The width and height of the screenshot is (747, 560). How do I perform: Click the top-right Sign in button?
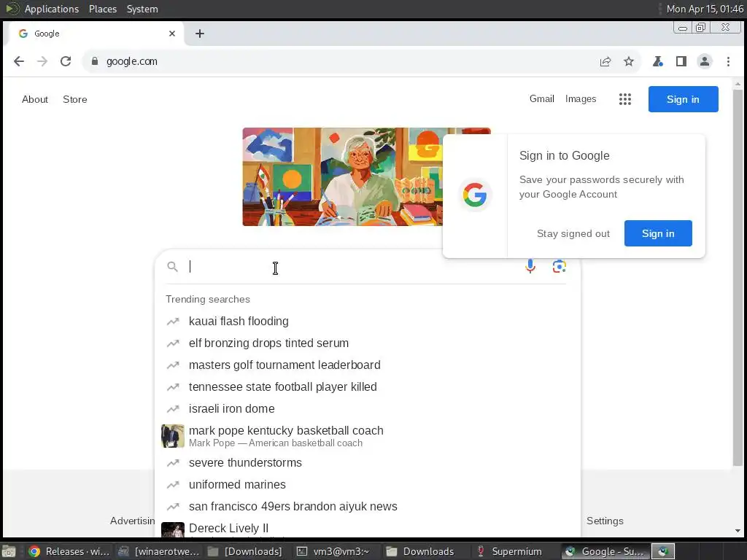pyautogui.click(x=683, y=99)
